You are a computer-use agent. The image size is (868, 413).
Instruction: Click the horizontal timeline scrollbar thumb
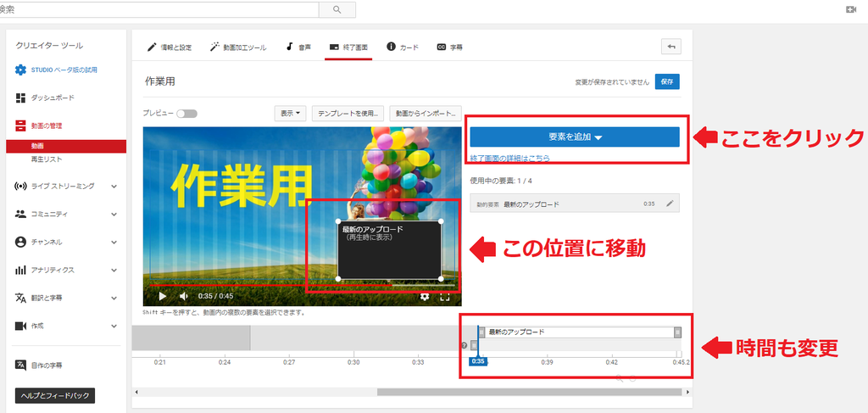click(529, 392)
